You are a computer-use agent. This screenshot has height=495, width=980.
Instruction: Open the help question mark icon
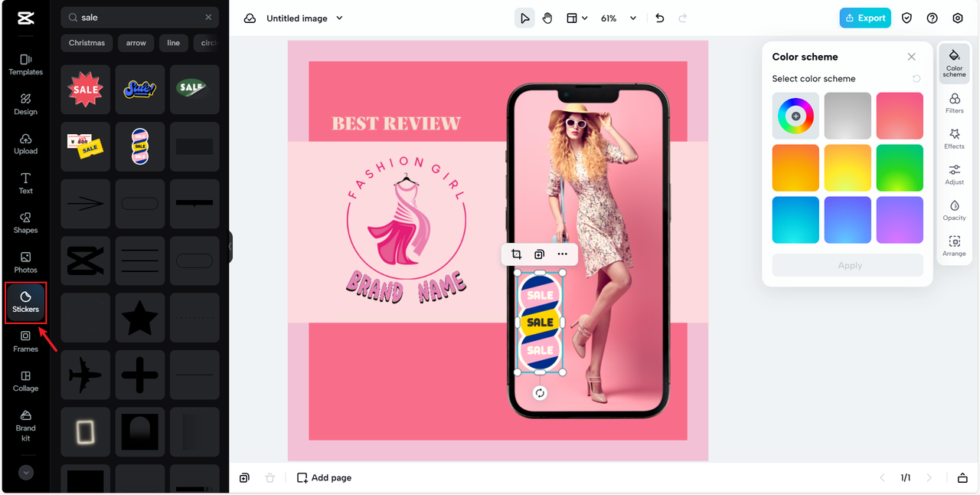point(932,18)
